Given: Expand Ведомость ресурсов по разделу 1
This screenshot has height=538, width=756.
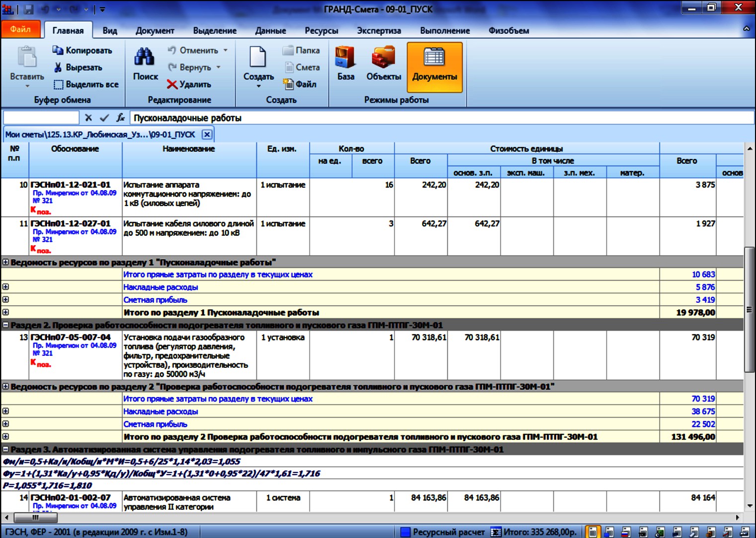Looking at the screenshot, I should click(x=5, y=262).
